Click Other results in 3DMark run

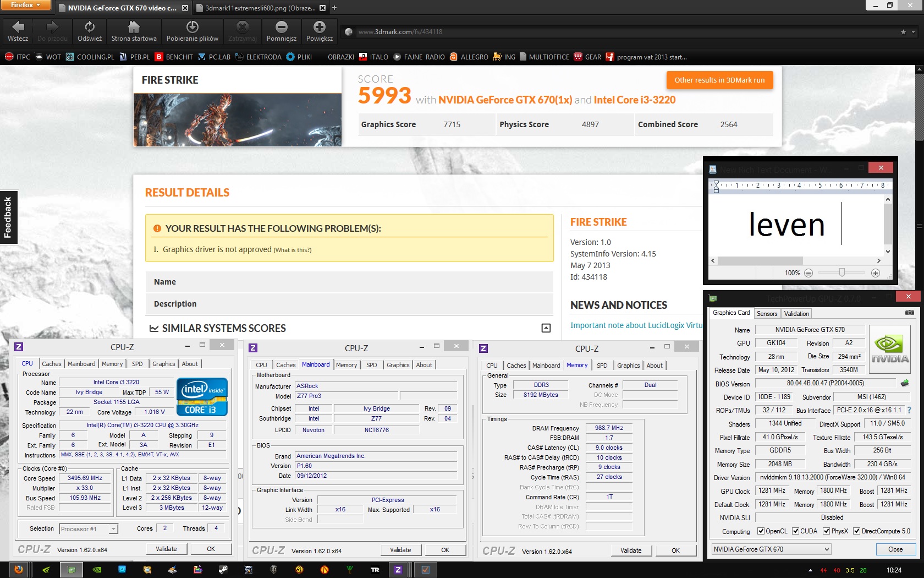(x=719, y=80)
